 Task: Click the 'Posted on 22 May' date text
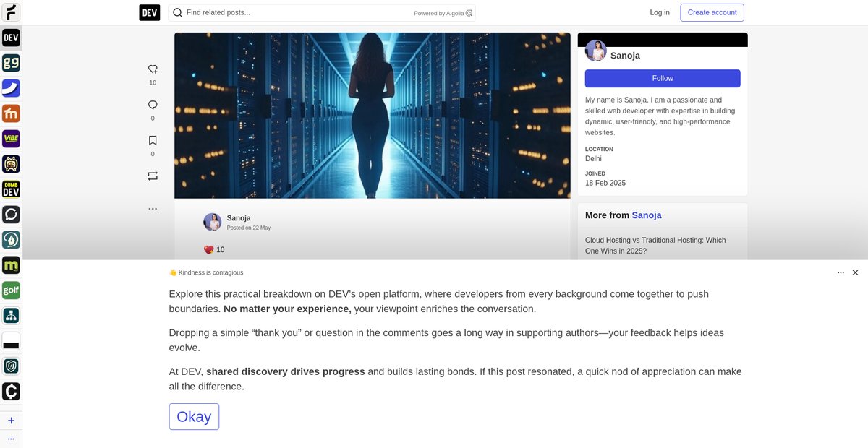click(x=249, y=228)
